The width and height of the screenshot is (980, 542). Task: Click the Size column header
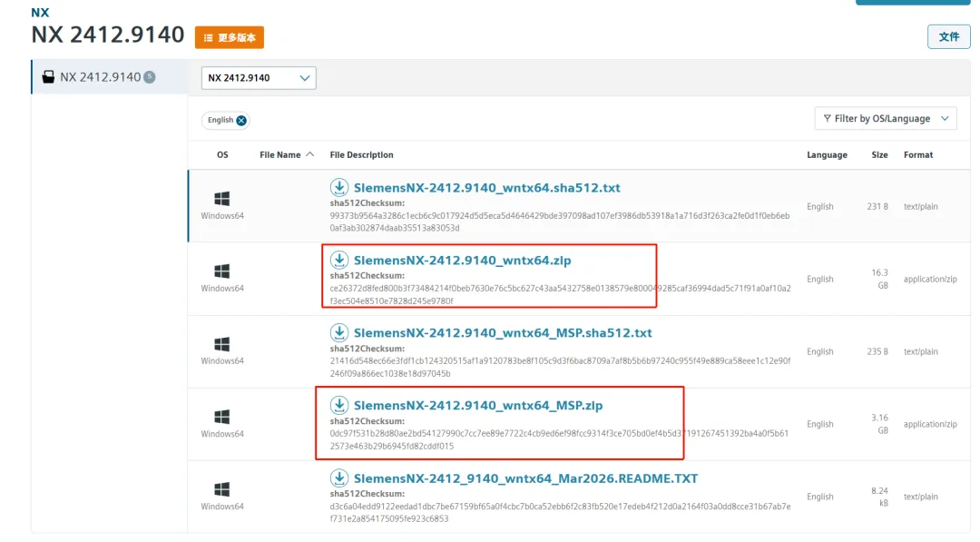(879, 154)
